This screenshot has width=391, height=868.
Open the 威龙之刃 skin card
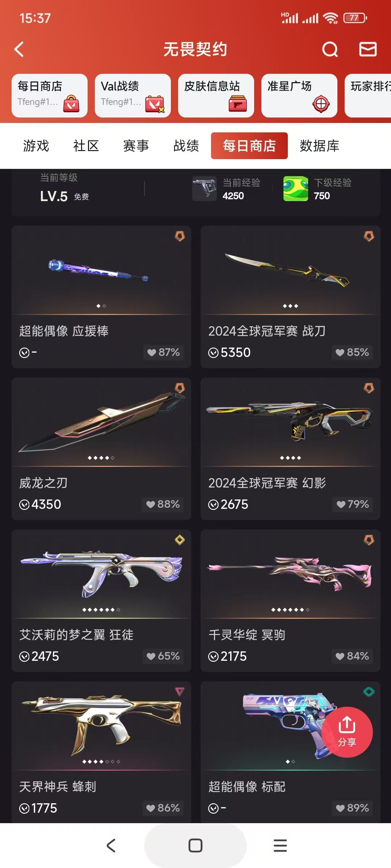(x=101, y=449)
